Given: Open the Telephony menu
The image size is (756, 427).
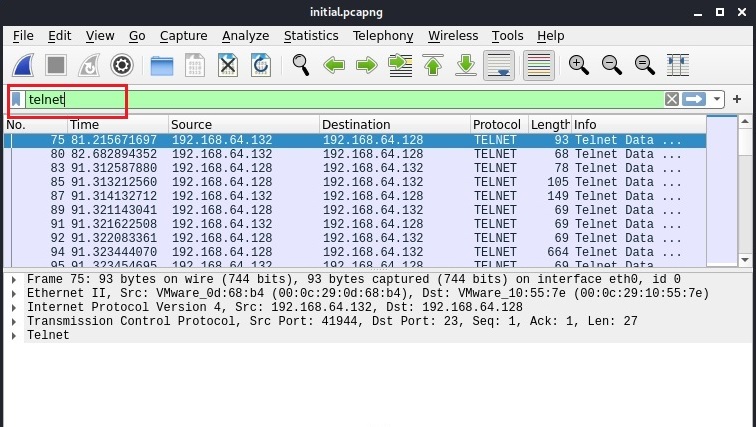Looking at the screenshot, I should (383, 36).
